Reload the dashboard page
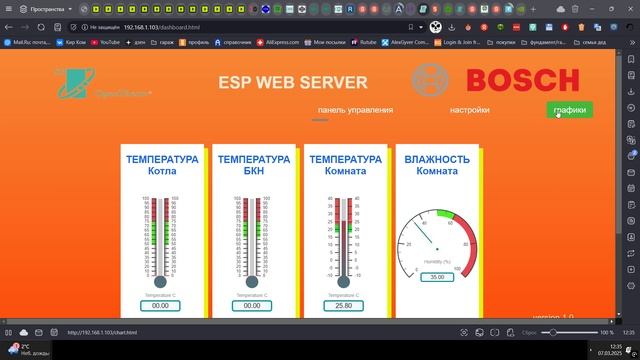Image resolution: width=640 pixels, height=360 pixels. tap(41, 27)
